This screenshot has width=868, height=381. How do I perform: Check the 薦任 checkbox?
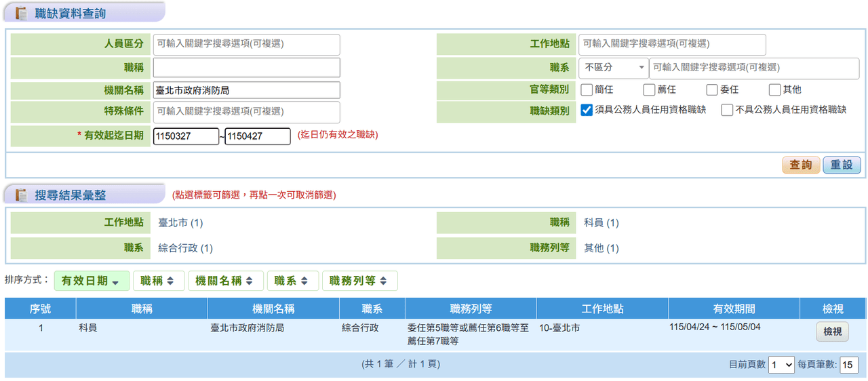[x=649, y=89]
